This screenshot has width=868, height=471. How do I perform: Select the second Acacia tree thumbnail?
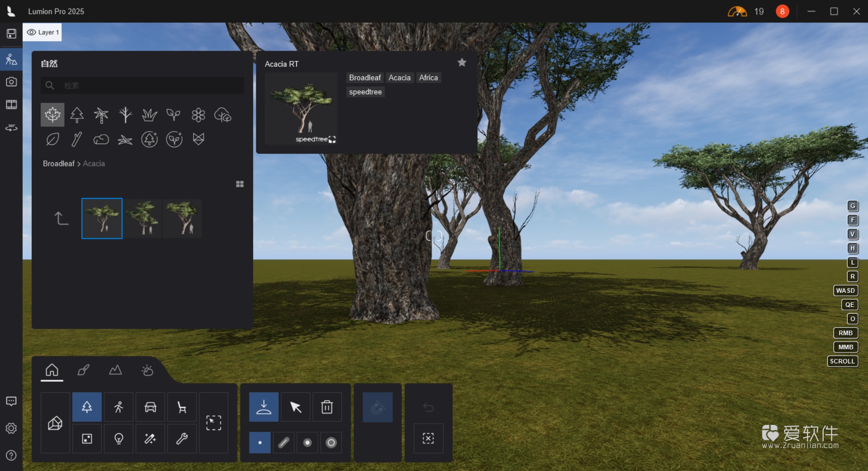pos(142,218)
